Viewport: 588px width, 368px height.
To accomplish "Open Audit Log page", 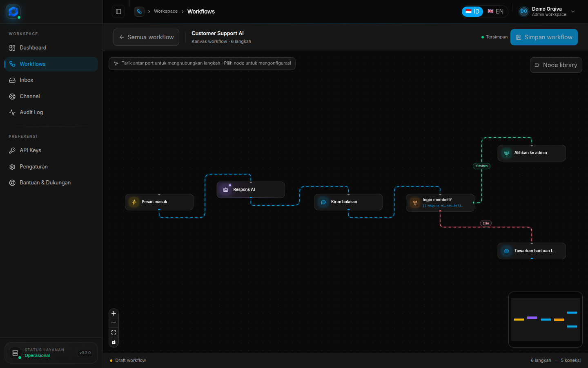I will point(51,112).
